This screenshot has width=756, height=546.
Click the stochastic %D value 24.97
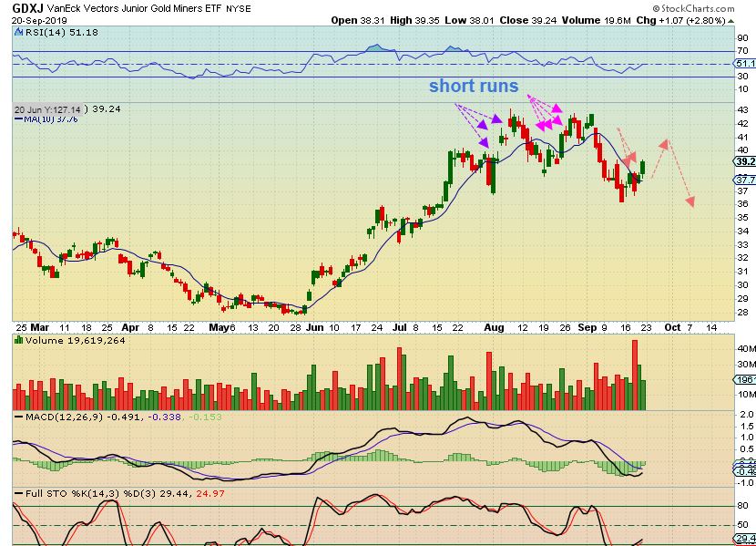coord(209,493)
